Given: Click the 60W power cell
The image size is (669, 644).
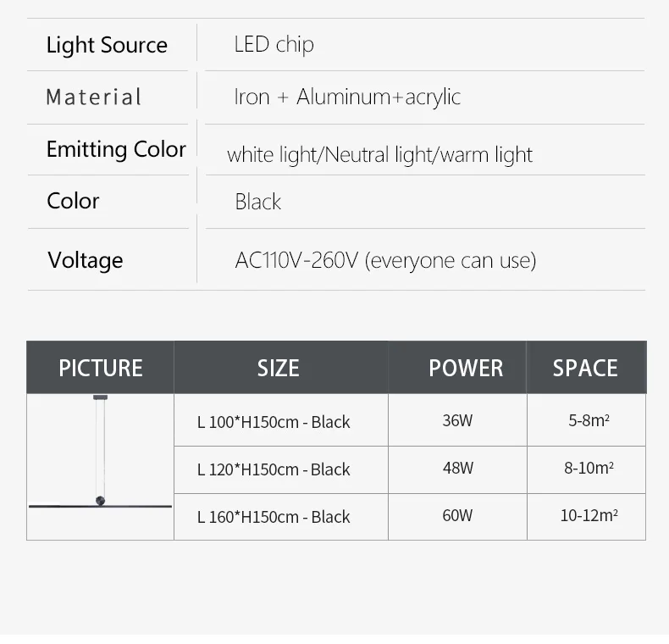Looking at the screenshot, I should 457,515.
